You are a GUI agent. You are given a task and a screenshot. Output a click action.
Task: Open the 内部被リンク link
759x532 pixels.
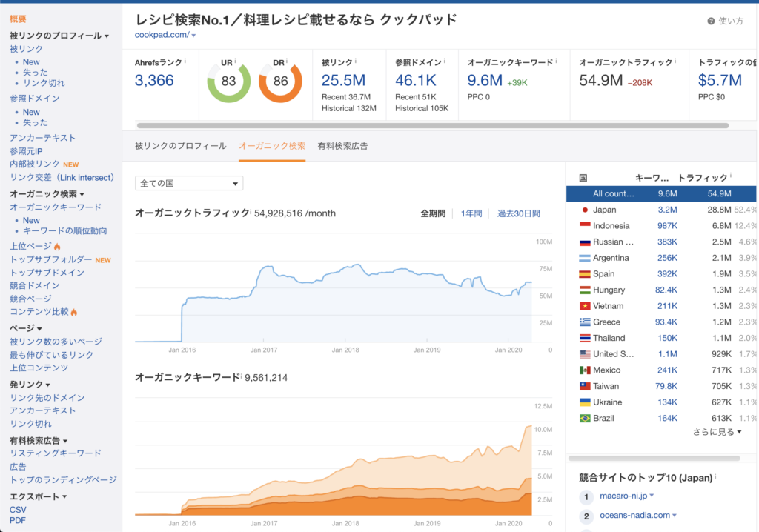[34, 164]
